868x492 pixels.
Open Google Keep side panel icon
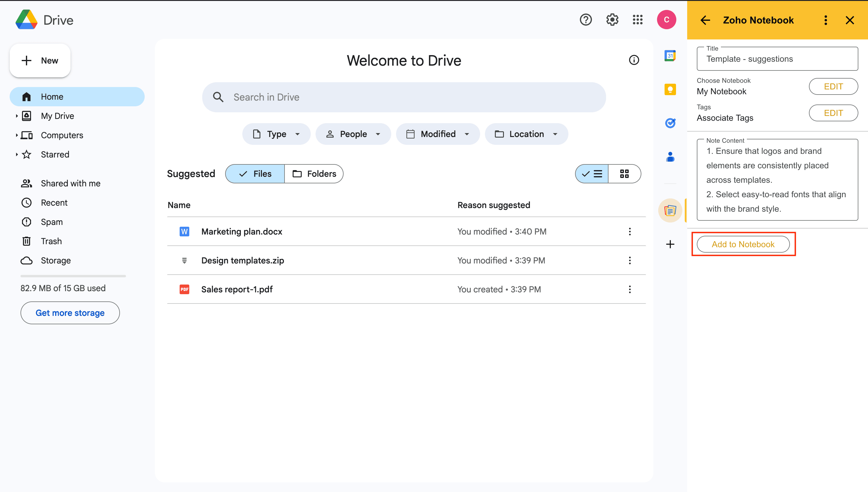[x=670, y=89]
